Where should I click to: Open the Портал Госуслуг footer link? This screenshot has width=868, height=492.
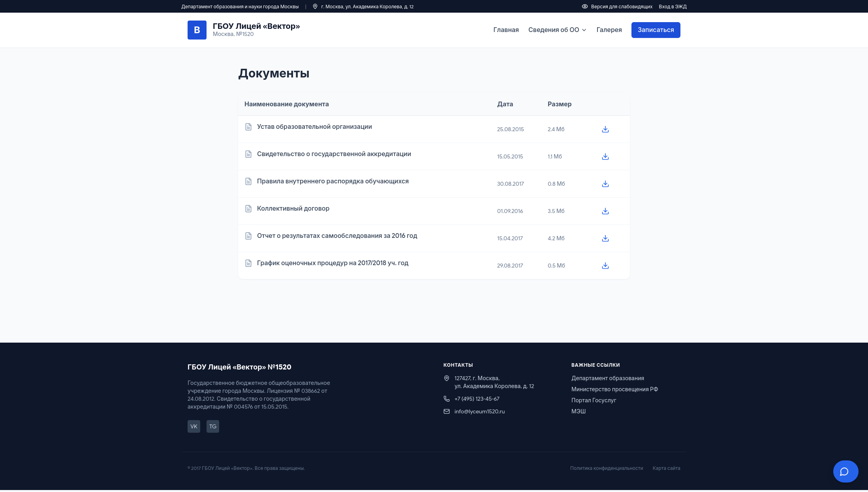[x=594, y=400]
